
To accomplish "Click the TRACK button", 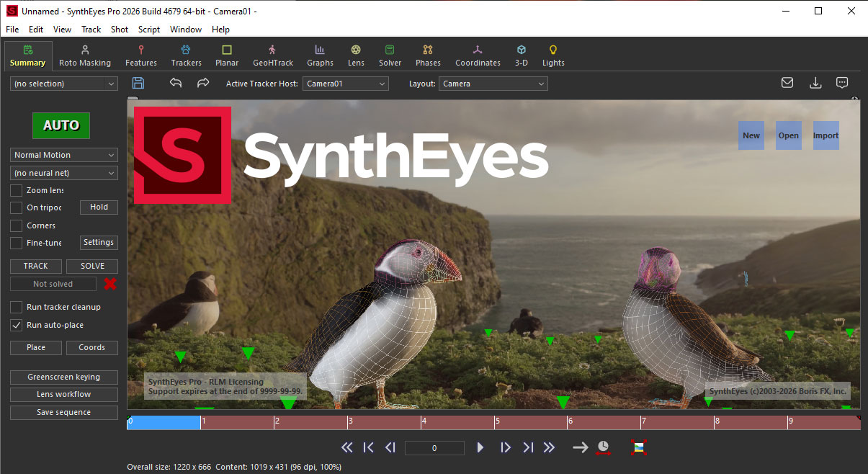I will [x=36, y=266].
